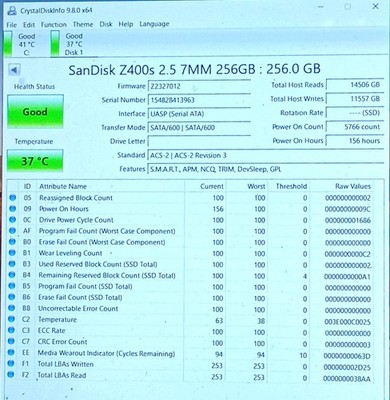Select the C: drive tab at 41 °C
The width and height of the screenshot is (390, 400).
coord(20,44)
